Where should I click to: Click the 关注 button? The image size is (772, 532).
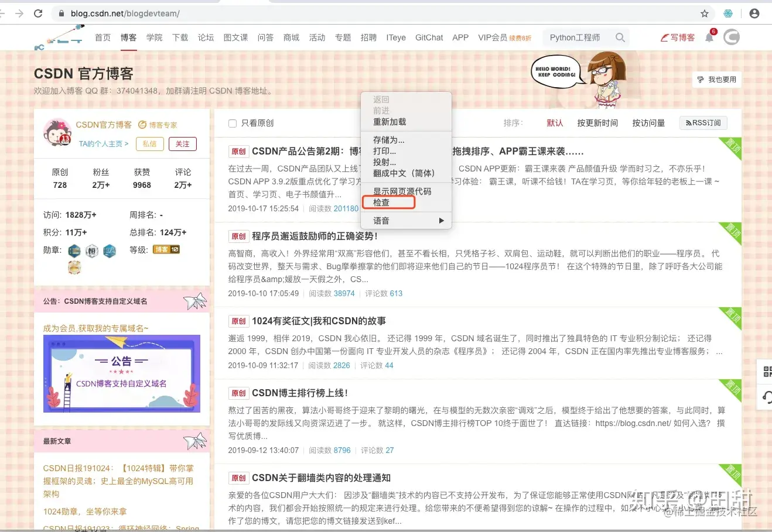point(183,144)
